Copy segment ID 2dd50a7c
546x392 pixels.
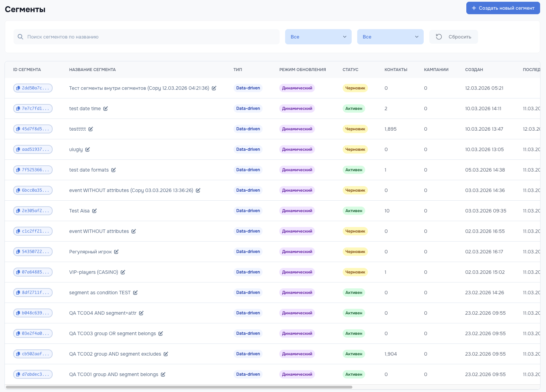33,88
